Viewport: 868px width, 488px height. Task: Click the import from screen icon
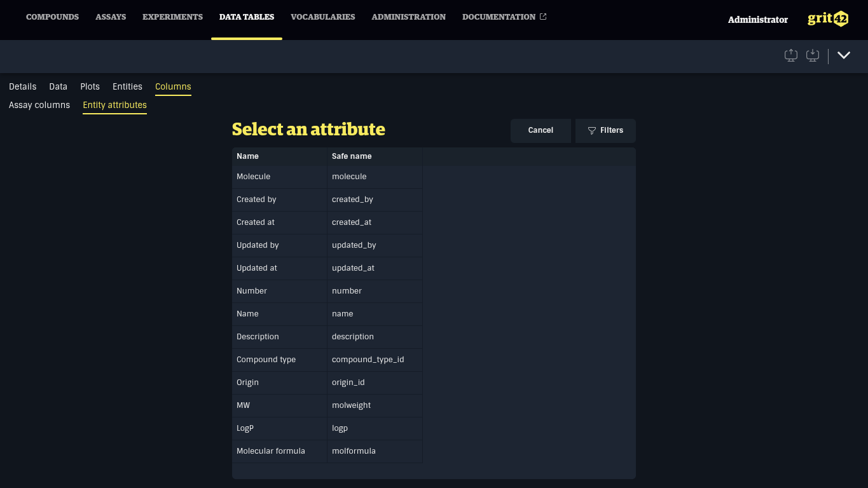pos(812,55)
